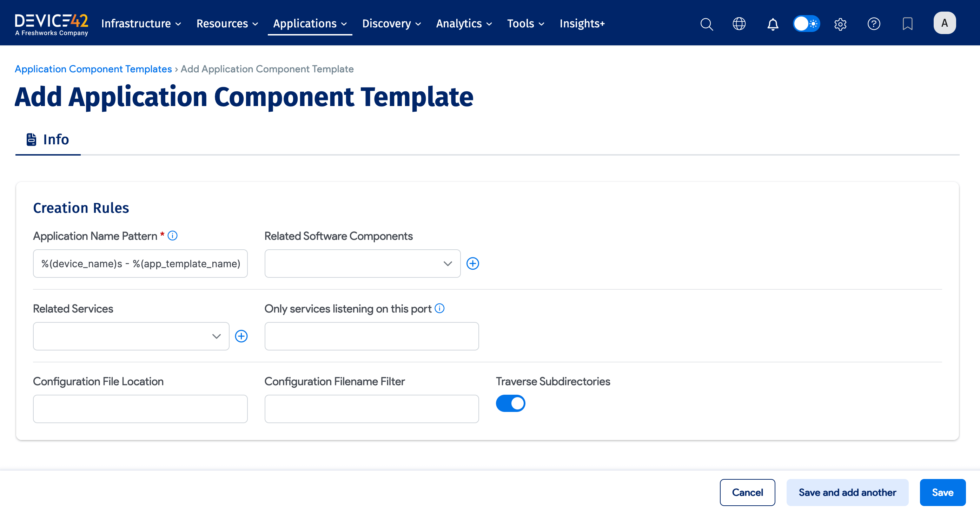Screen dimensions: 980x512
Task: Add a new Related Service
Action: coord(241,336)
